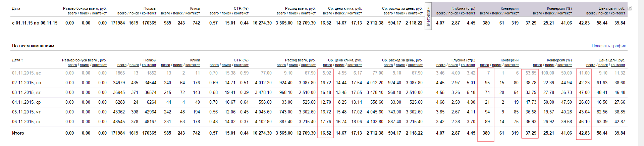Screen dimensions: 644x146
Task: Click the sort arrow beside Дата
Action: tap(22, 60)
